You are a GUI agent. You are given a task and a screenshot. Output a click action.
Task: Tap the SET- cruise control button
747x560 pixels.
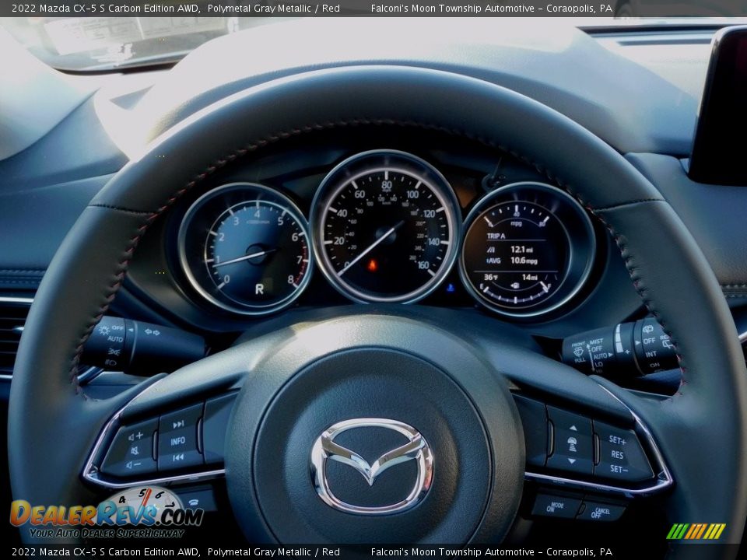619,470
